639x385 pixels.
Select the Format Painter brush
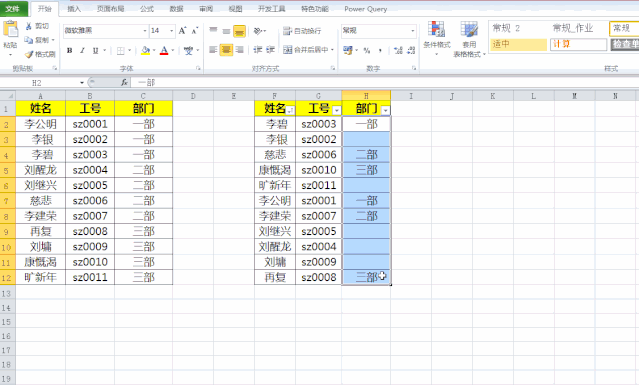tap(29, 54)
